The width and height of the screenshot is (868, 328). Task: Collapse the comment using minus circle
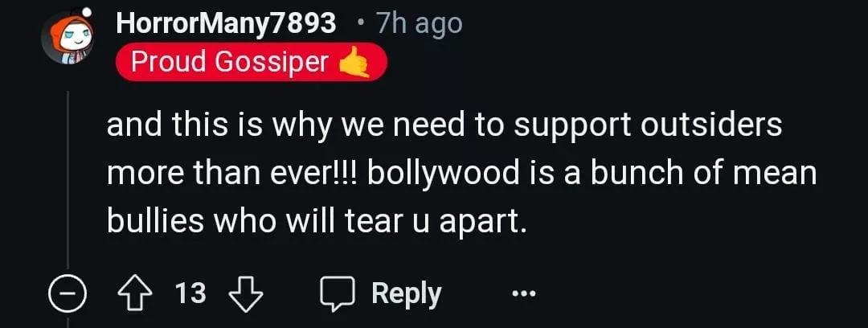tap(67, 294)
